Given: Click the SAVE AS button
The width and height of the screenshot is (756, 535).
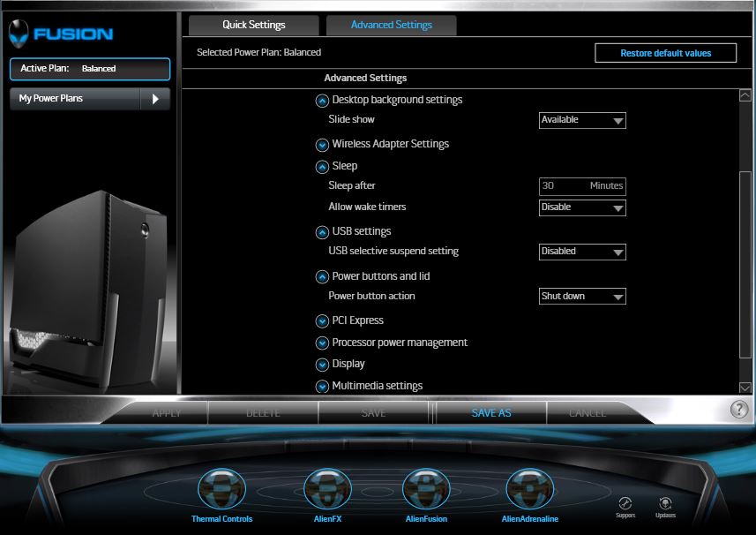Looking at the screenshot, I should tap(491, 413).
